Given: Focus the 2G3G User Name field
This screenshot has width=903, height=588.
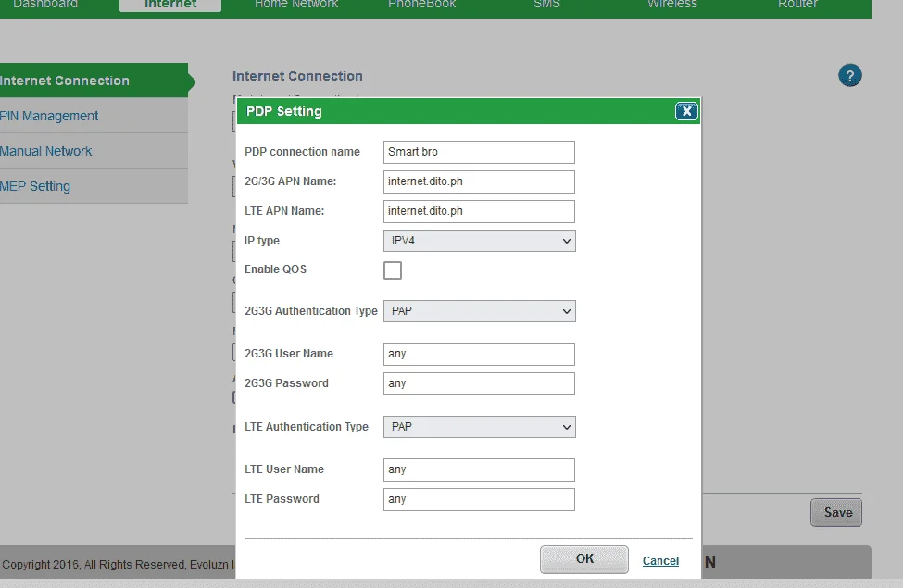Looking at the screenshot, I should click(479, 354).
